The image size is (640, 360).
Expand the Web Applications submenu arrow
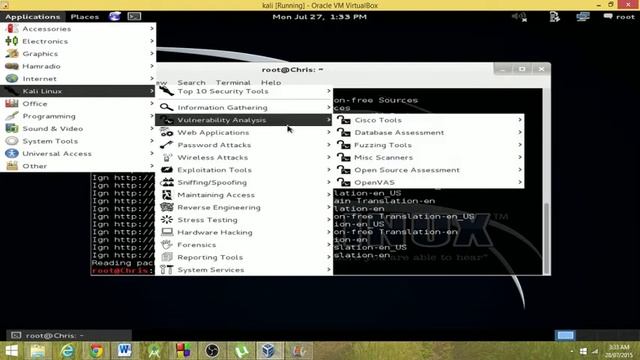[x=329, y=132]
